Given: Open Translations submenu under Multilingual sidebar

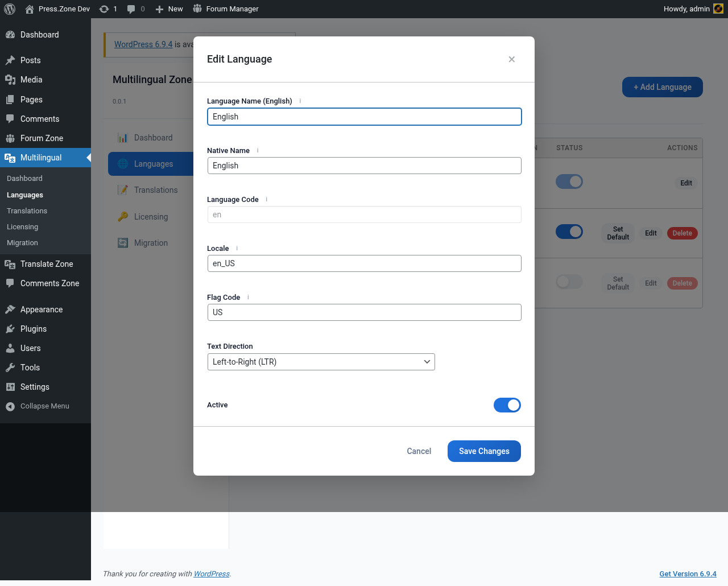Looking at the screenshot, I should tap(27, 211).
